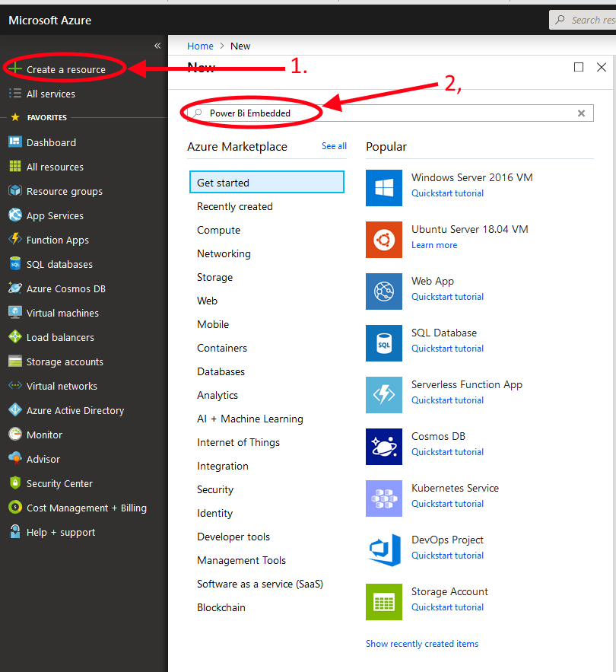Click the SQL Database tile icon
Image resolution: width=616 pixels, height=672 pixels.
tap(384, 343)
